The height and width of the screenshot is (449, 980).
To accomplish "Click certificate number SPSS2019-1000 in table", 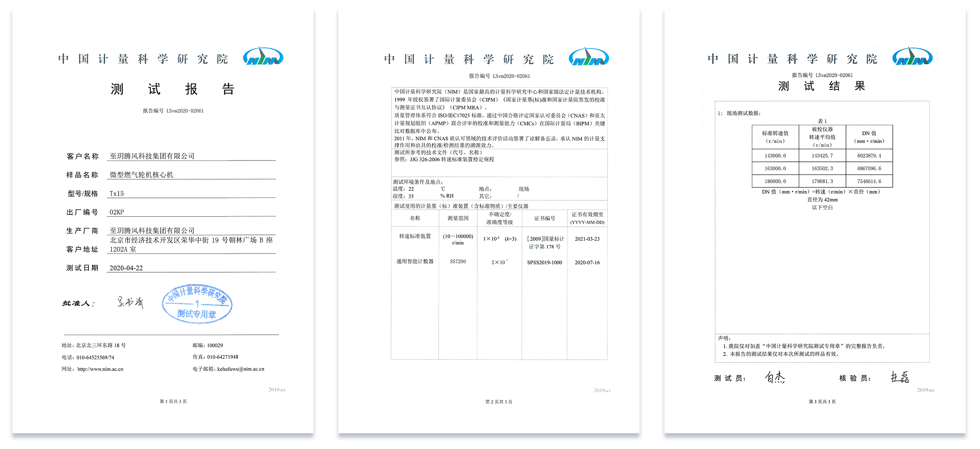I will point(544,262).
